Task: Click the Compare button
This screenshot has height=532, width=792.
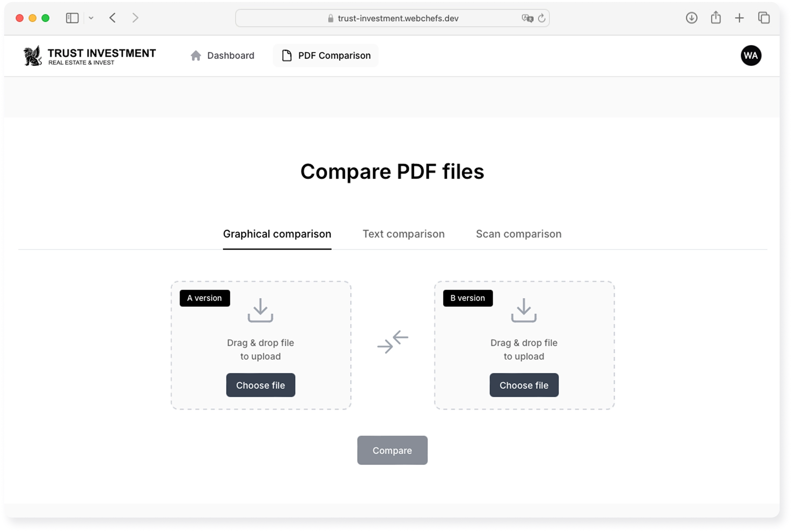Action: (392, 450)
